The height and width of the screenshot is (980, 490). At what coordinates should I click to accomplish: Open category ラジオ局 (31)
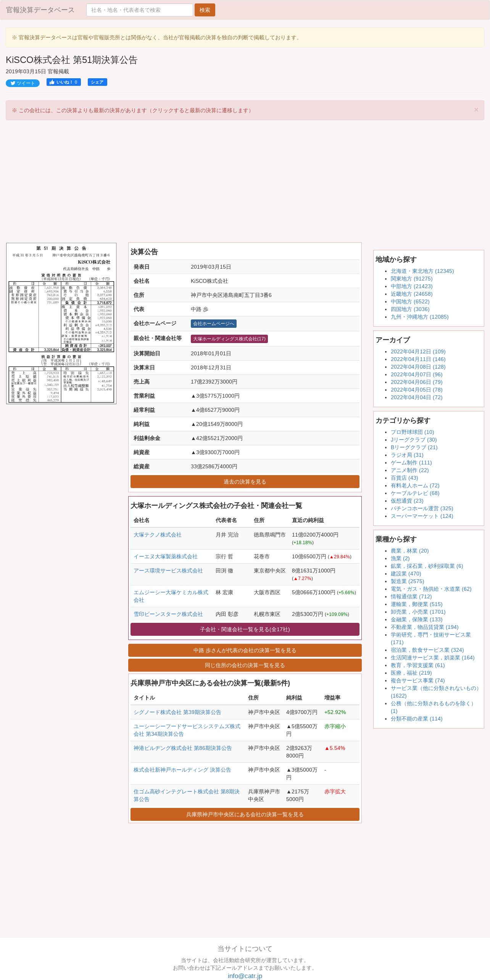(407, 455)
